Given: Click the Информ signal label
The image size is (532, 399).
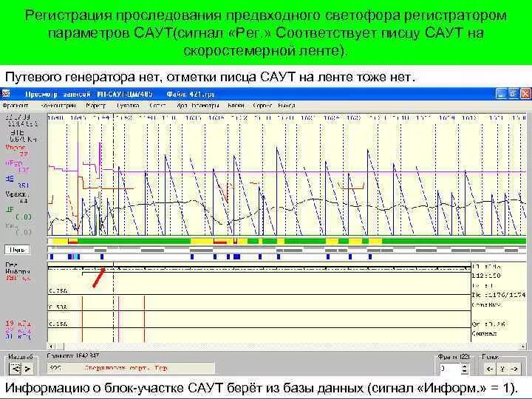Looking at the screenshot, I should click(x=18, y=271).
